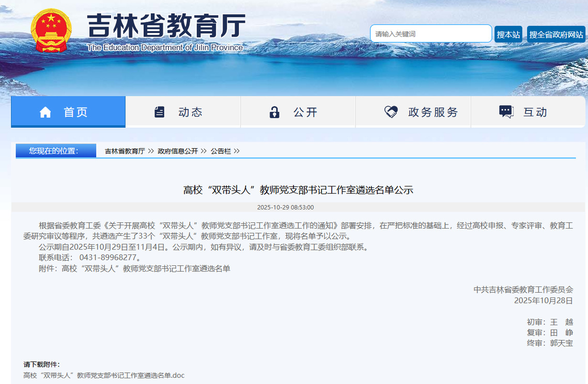588x384 pixels.
Task: Go to the 政务服务 tab label
Action: (433, 112)
